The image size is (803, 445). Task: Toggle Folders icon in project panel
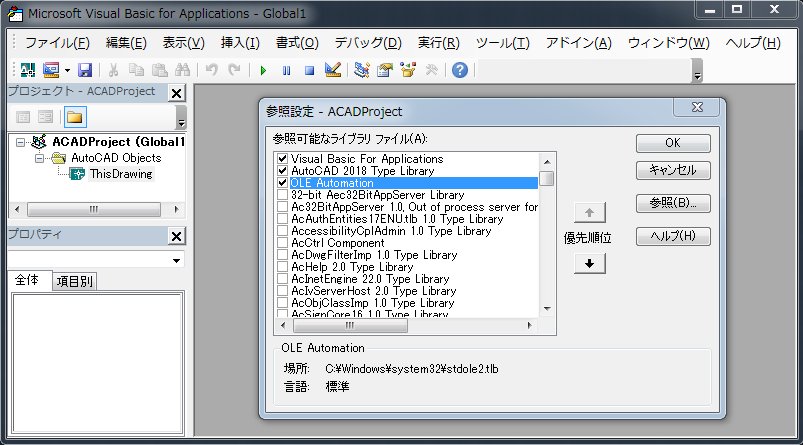[x=74, y=117]
